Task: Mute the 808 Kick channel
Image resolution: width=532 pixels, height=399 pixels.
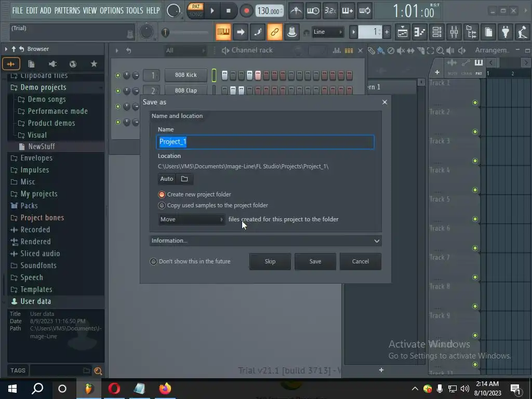Action: coord(118,75)
